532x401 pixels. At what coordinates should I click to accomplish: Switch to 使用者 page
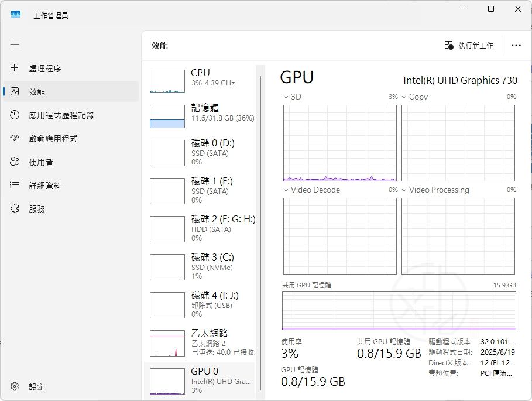pyautogui.click(x=71, y=162)
